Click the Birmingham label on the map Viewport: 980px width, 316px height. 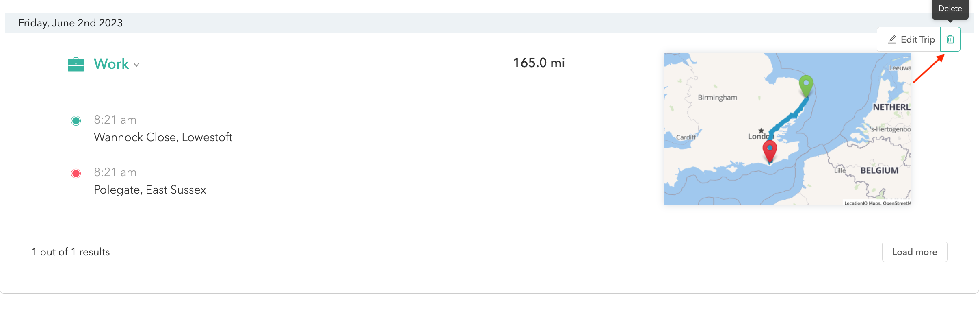(717, 98)
